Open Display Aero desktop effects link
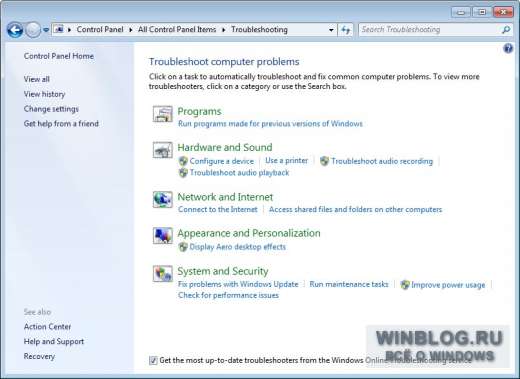520x379 pixels. pos(238,247)
